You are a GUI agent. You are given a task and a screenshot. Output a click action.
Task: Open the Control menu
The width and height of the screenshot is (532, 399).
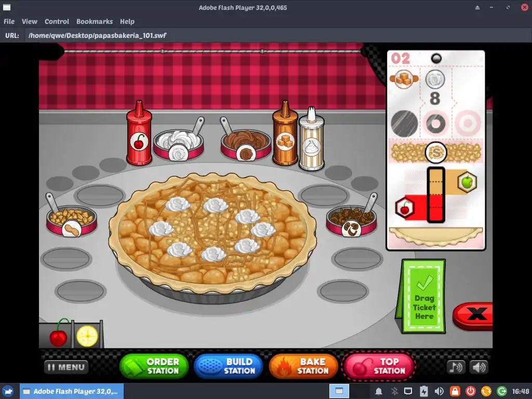point(57,21)
